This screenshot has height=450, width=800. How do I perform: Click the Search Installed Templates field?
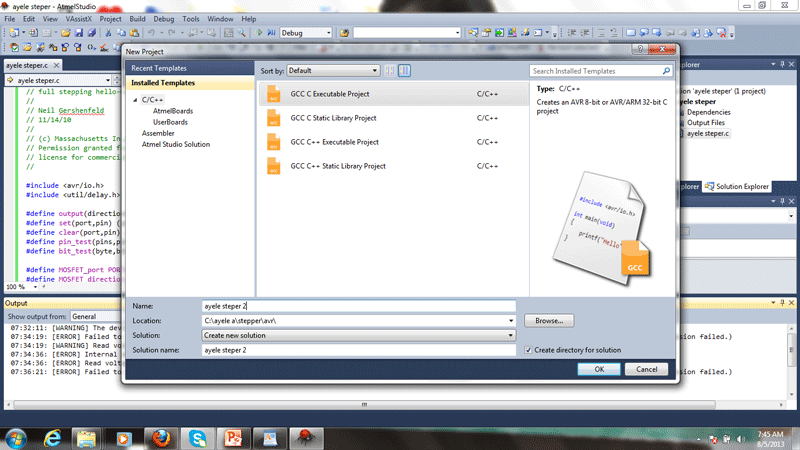[596, 71]
